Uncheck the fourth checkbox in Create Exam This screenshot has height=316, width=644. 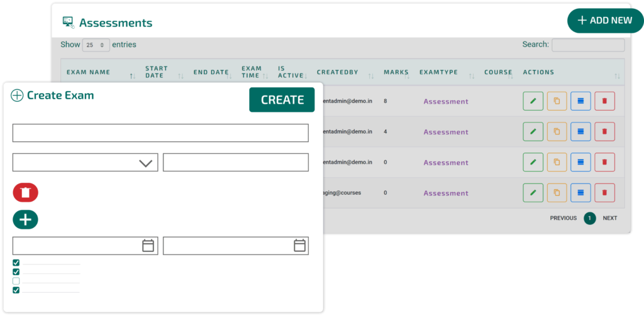coord(16,290)
